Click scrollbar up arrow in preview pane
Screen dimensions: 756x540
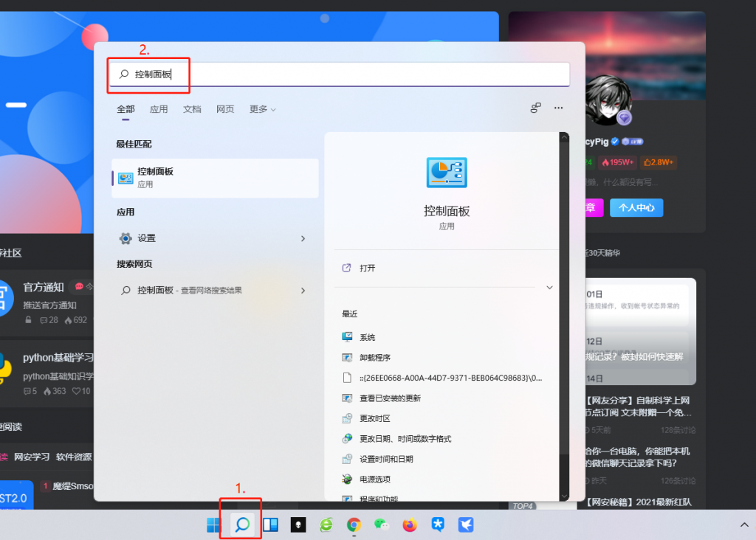pyautogui.click(x=564, y=137)
